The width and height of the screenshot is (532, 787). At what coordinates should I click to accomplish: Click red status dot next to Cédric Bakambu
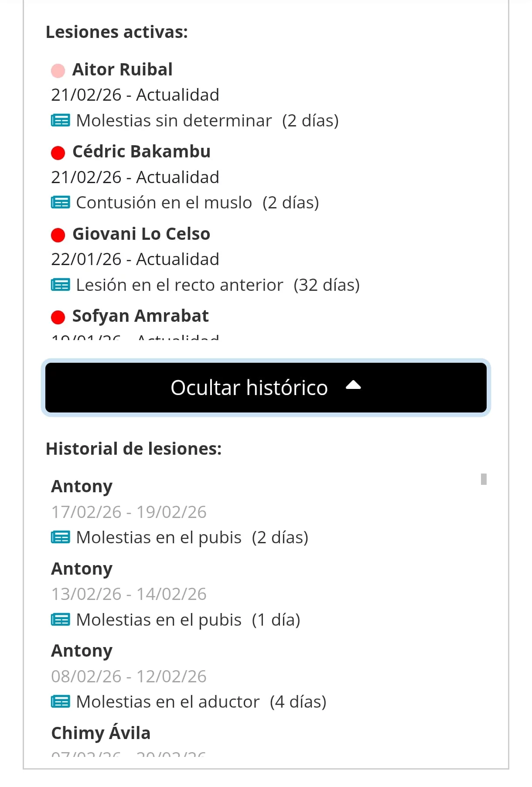(58, 153)
